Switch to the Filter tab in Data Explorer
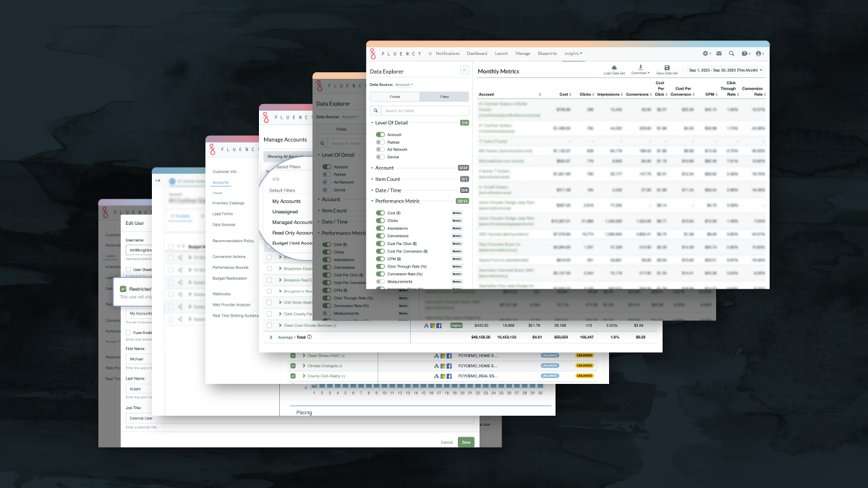This screenshot has height=488, width=868. point(445,97)
